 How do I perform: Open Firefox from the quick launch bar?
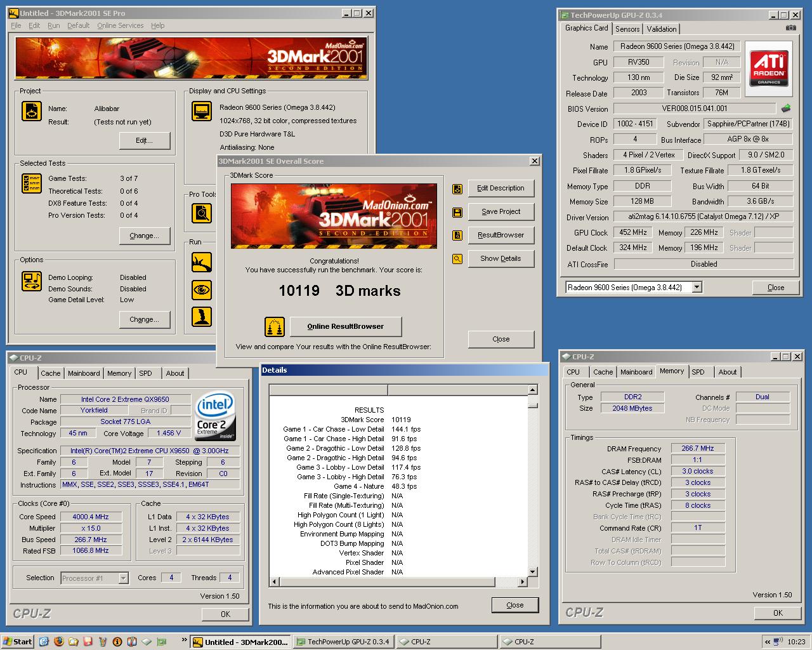pyautogui.click(x=59, y=642)
